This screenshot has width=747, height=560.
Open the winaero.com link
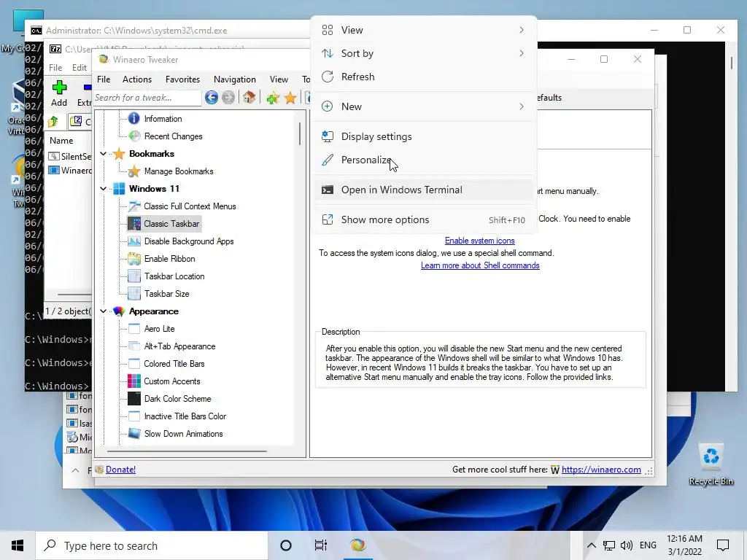pos(601,470)
